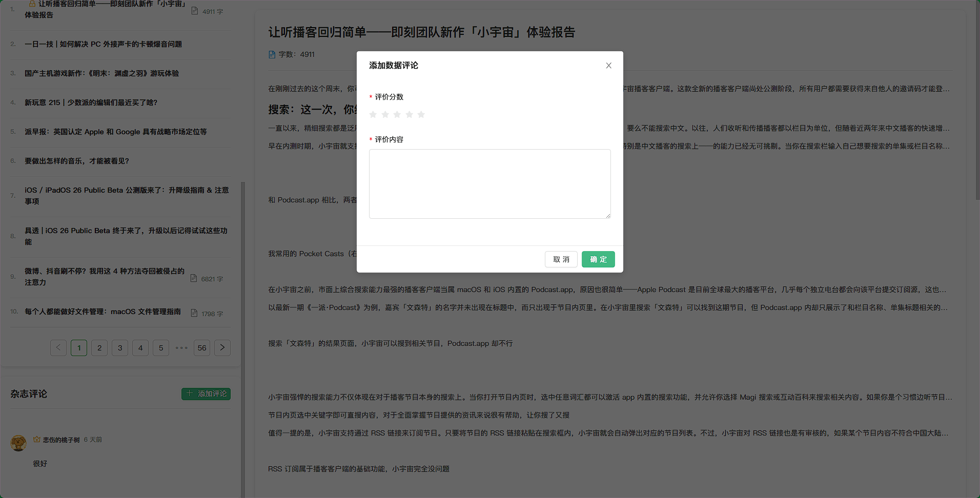Go to previous page of article list
The image size is (980, 498).
(x=58, y=348)
